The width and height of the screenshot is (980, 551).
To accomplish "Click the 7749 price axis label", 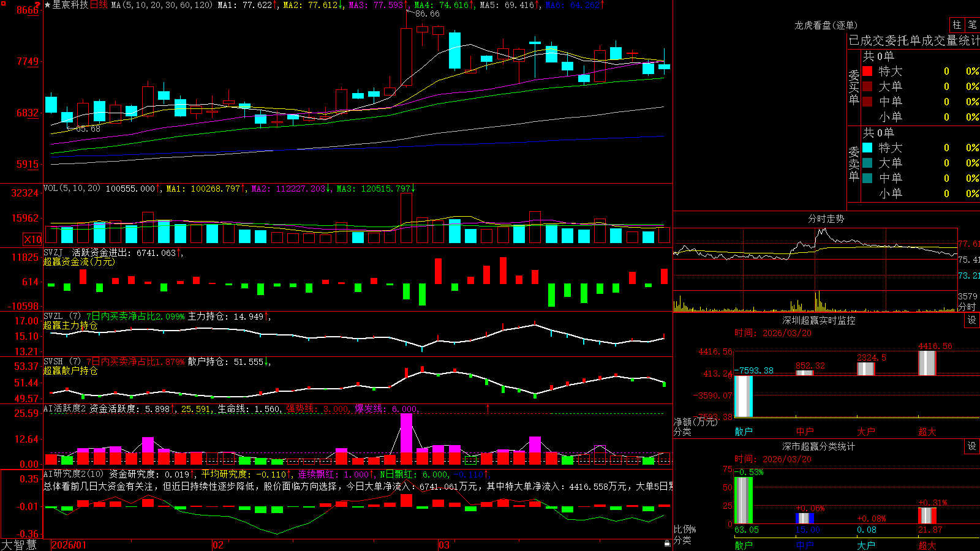I will click(x=28, y=61).
